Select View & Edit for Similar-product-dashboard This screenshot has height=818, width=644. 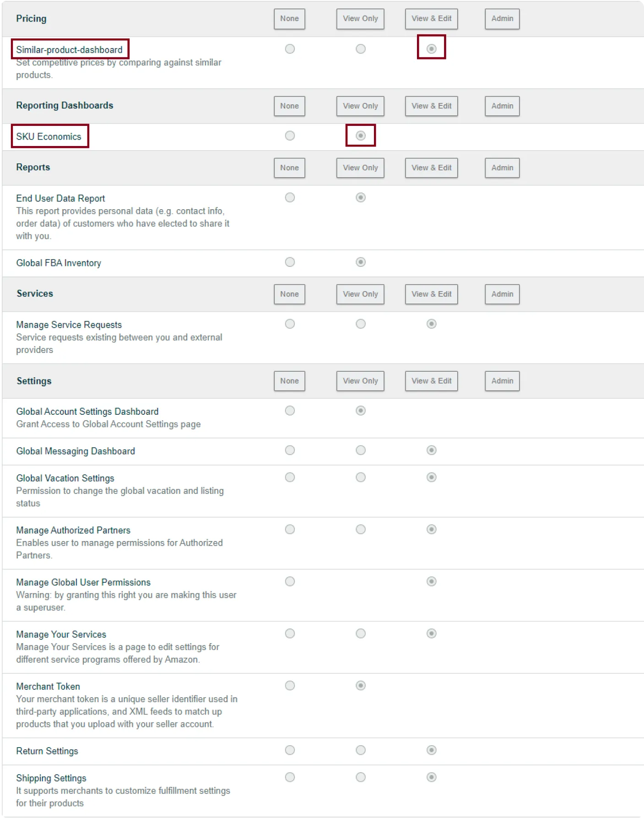(x=431, y=49)
